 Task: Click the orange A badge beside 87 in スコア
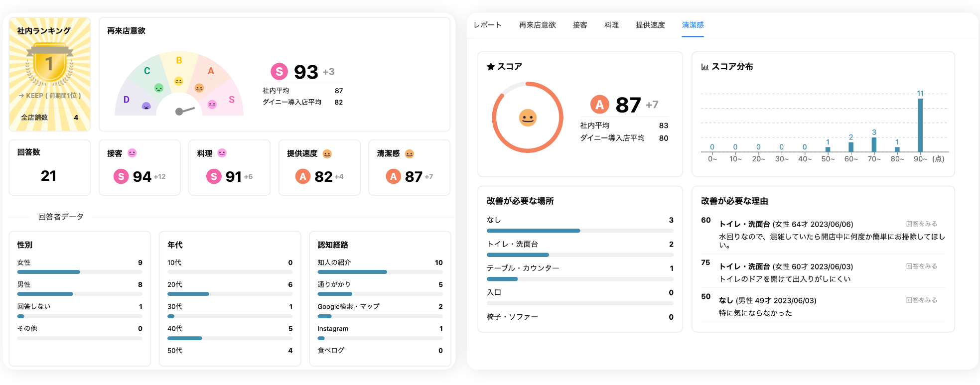coord(599,105)
